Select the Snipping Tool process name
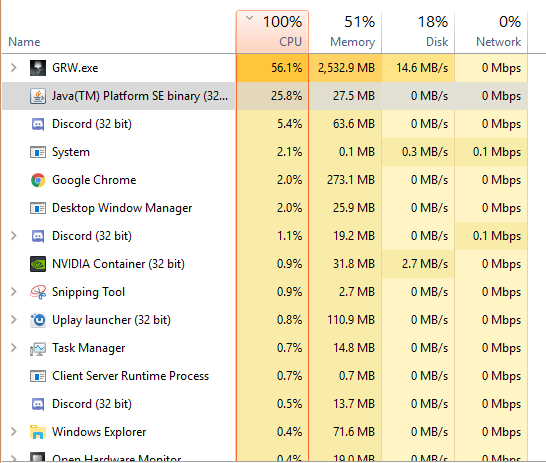The image size is (546, 463). [88, 292]
